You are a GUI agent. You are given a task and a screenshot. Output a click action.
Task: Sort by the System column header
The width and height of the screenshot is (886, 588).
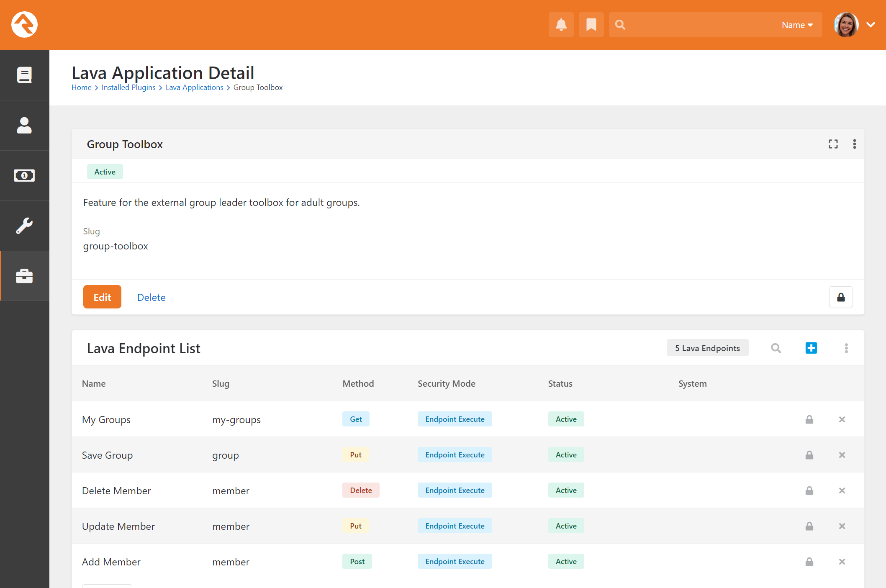coord(692,384)
